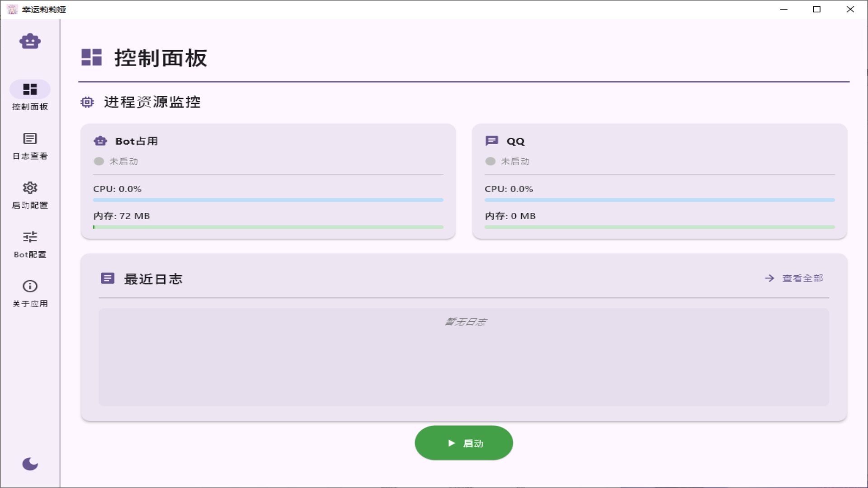The image size is (868, 488).
Task: Open 启动配置 settings gear in sidebar
Action: point(30,188)
